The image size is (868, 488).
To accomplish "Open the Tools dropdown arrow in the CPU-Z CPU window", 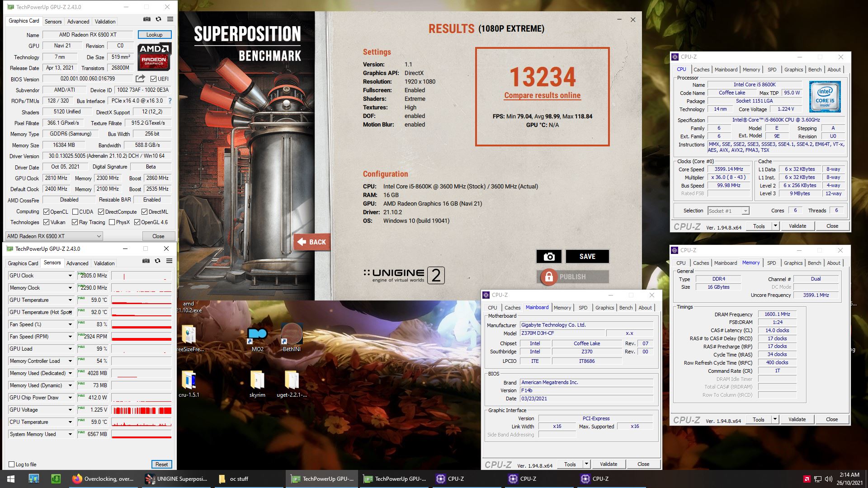I will click(x=775, y=226).
